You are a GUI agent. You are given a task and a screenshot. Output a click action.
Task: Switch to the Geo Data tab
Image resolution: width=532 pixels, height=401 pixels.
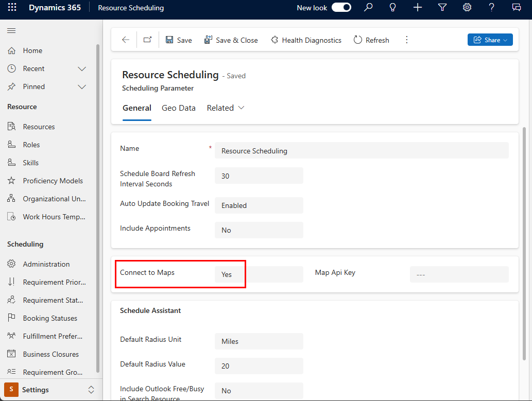[x=179, y=108]
